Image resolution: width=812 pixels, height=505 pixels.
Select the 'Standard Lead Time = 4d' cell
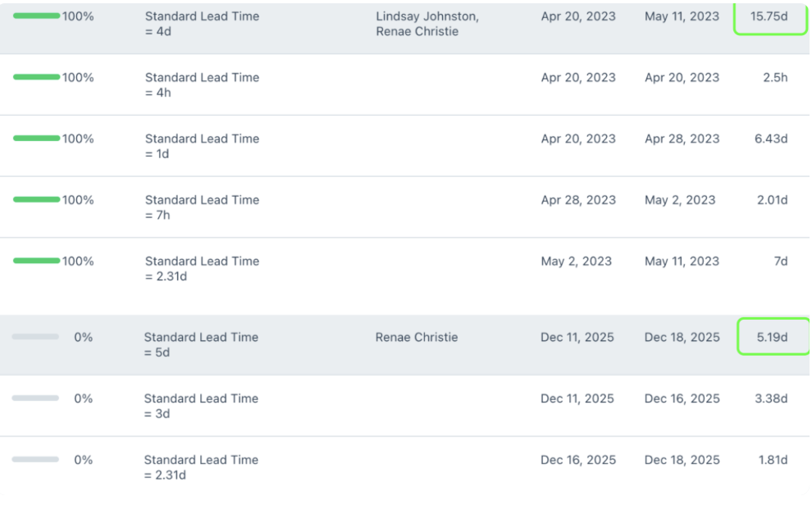coord(202,24)
